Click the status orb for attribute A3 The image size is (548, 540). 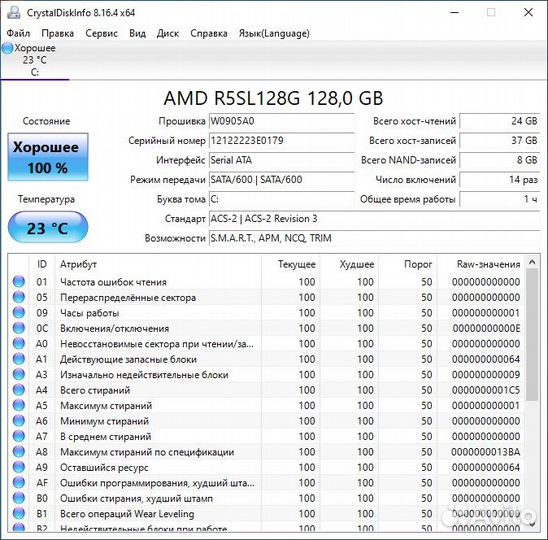pyautogui.click(x=19, y=374)
